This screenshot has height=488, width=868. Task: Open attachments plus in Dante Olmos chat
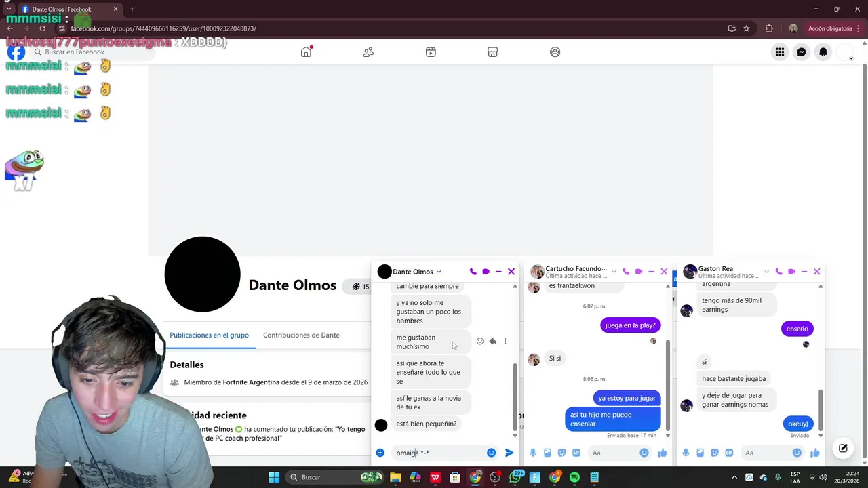click(380, 453)
